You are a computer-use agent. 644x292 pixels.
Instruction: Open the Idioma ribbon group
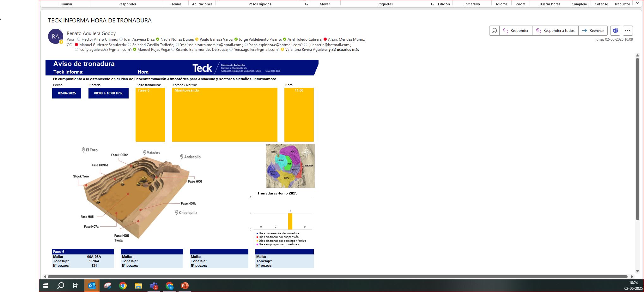tap(501, 4)
